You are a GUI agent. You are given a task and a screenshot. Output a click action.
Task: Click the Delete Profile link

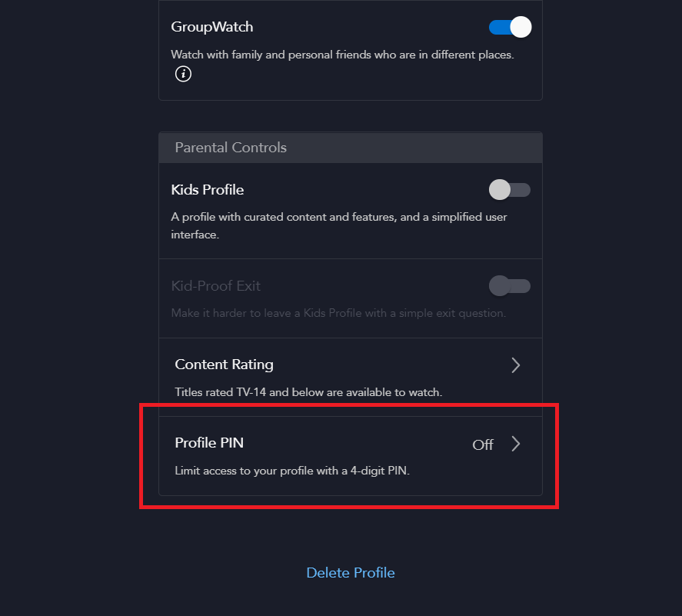[351, 572]
